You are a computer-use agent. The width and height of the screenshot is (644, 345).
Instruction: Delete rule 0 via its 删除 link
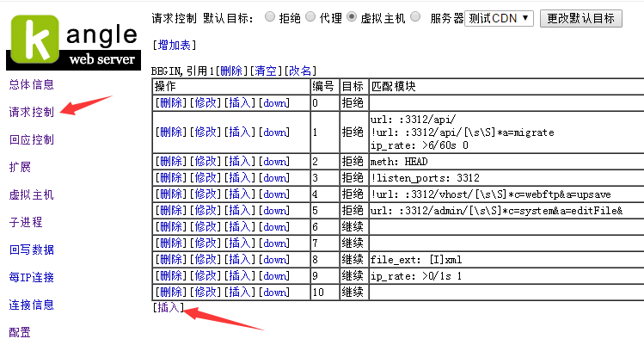tap(169, 102)
